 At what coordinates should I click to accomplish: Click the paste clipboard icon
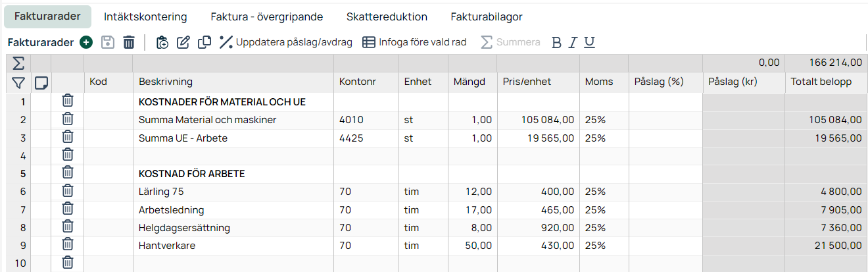point(162,42)
